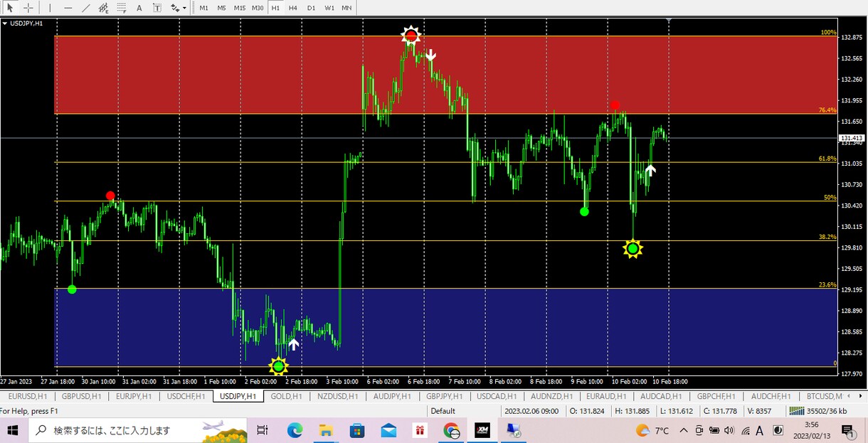The image size is (868, 443).
Task: Switch chart to M1 timeframe
Action: point(204,8)
